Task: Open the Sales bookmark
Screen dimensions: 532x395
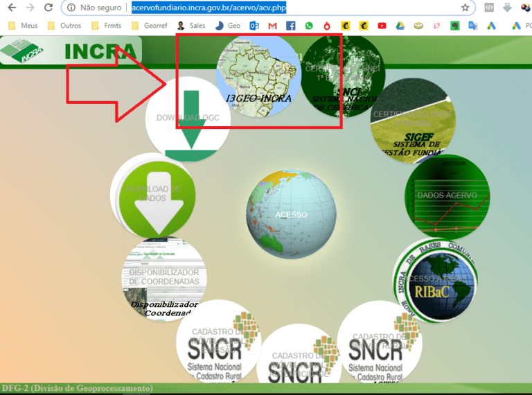Action: 191,26
